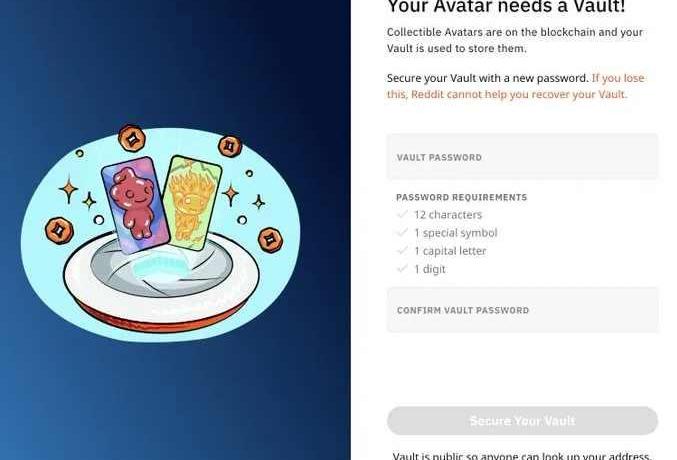
Task: Click the 1 capital letter checkmark
Action: point(402,251)
